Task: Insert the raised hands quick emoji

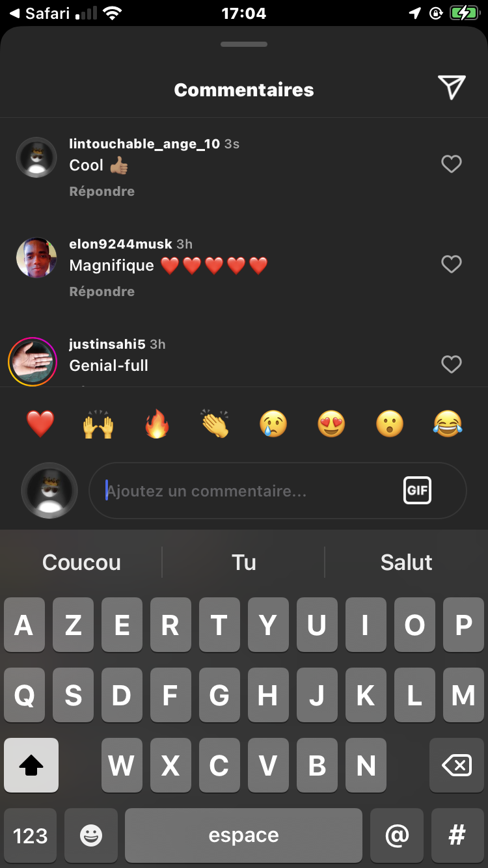Action: (98, 425)
